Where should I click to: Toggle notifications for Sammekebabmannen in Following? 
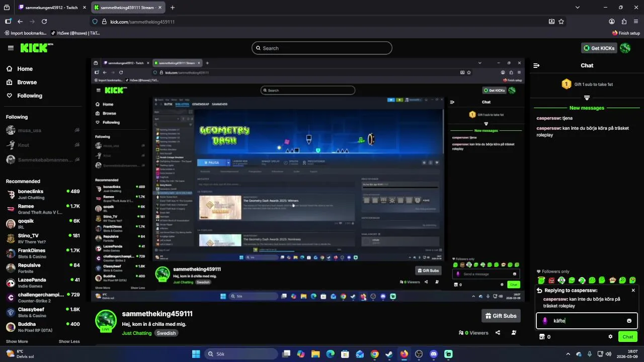(x=77, y=160)
